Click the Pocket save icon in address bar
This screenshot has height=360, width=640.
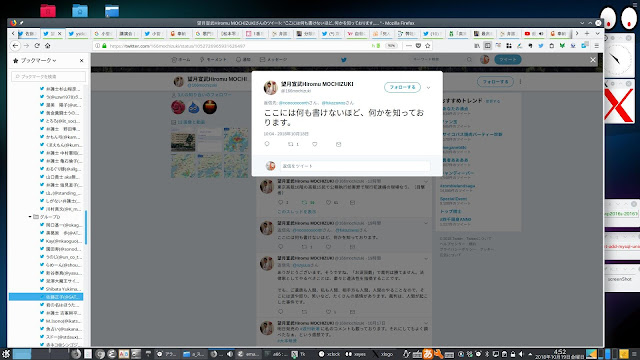418,46
